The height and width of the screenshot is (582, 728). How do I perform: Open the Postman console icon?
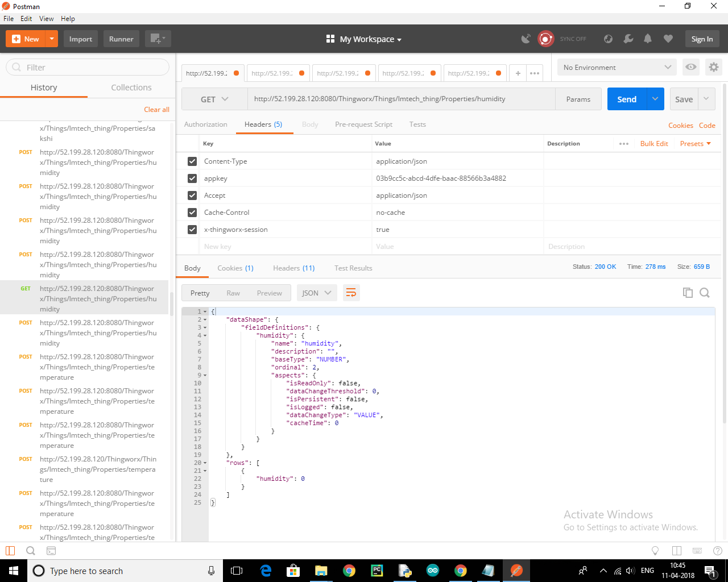[x=51, y=551]
